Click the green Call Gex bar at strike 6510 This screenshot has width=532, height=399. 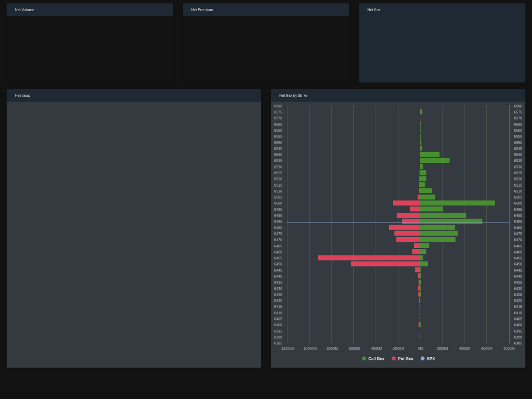(426, 191)
